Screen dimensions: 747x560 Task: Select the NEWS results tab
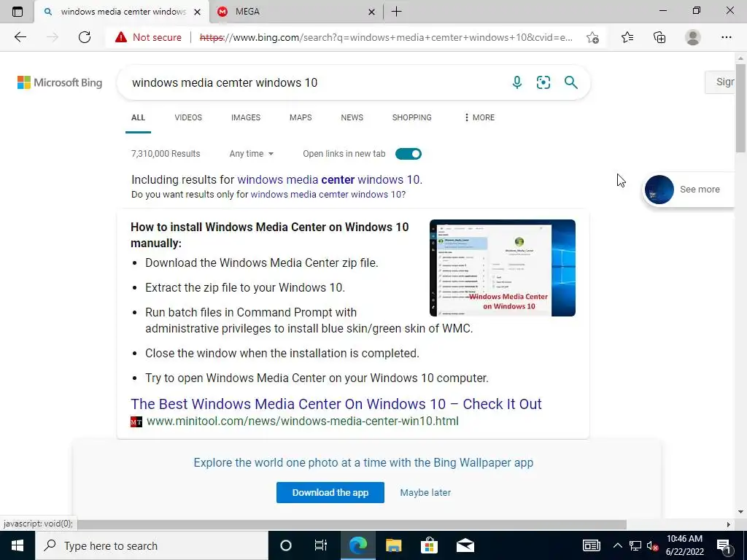[x=352, y=117]
